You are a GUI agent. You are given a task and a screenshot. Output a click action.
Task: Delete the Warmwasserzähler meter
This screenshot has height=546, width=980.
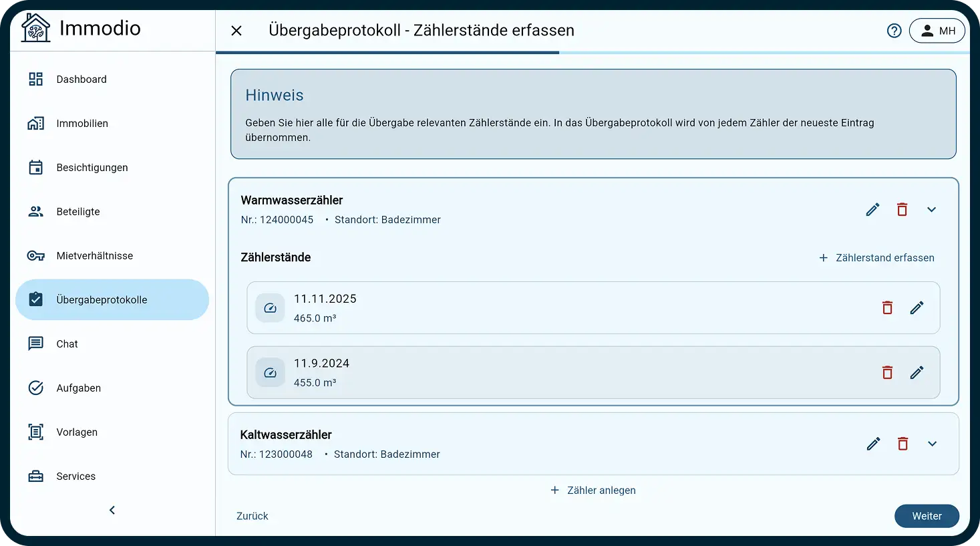point(902,209)
